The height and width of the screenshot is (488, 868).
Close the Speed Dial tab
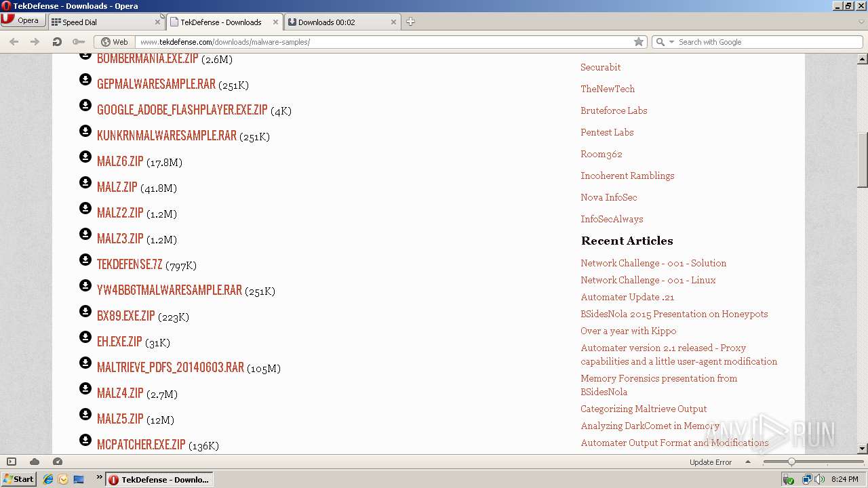point(158,22)
